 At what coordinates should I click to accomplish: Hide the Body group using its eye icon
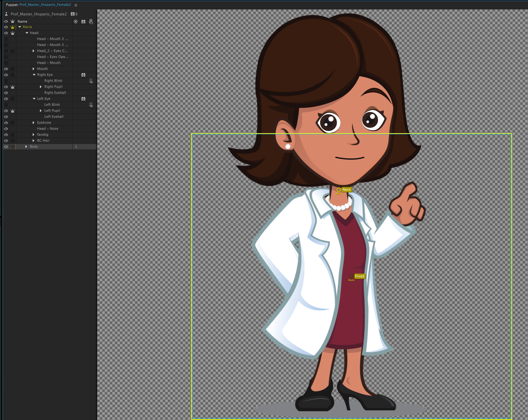point(6,147)
